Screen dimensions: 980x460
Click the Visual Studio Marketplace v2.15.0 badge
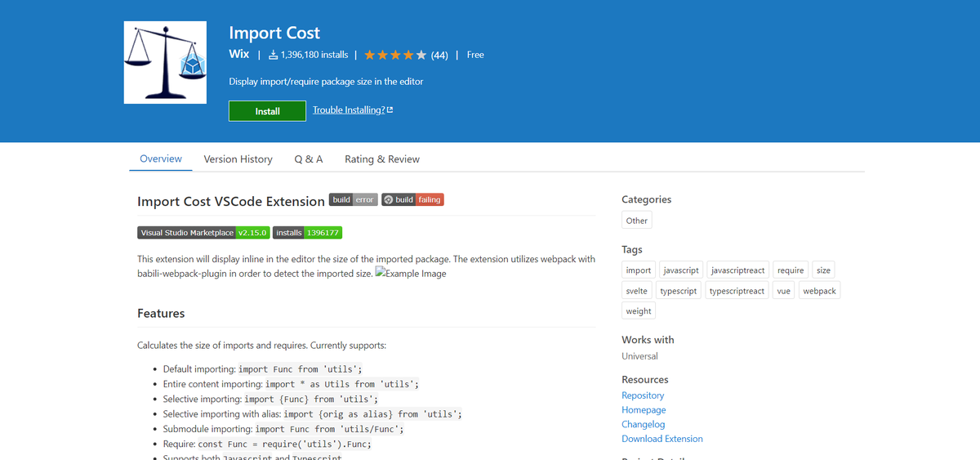[x=203, y=233]
